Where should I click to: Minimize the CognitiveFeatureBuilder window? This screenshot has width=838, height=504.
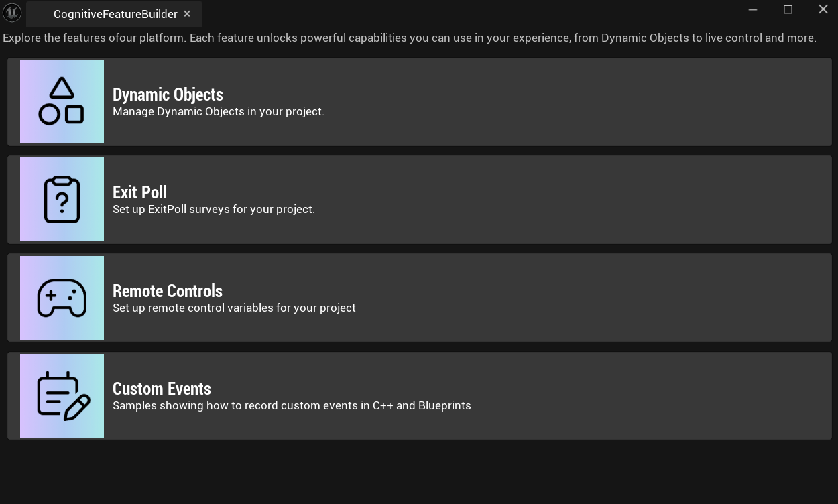752,9
